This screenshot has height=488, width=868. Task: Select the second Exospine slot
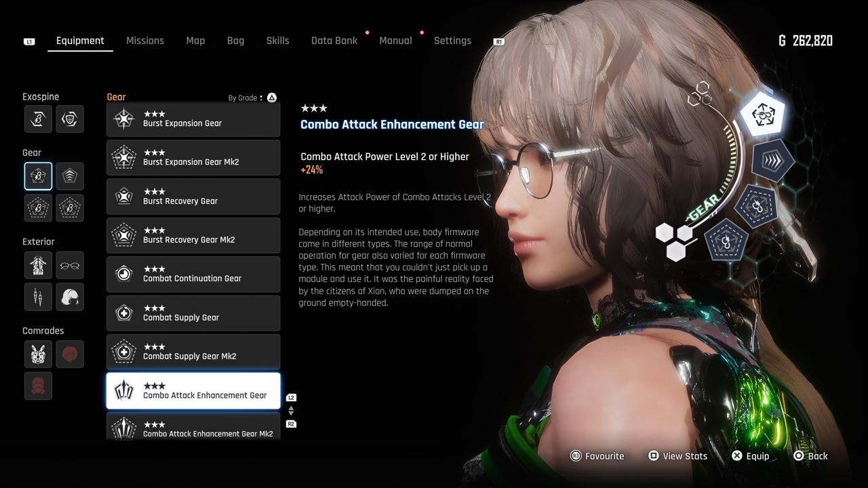click(x=70, y=119)
